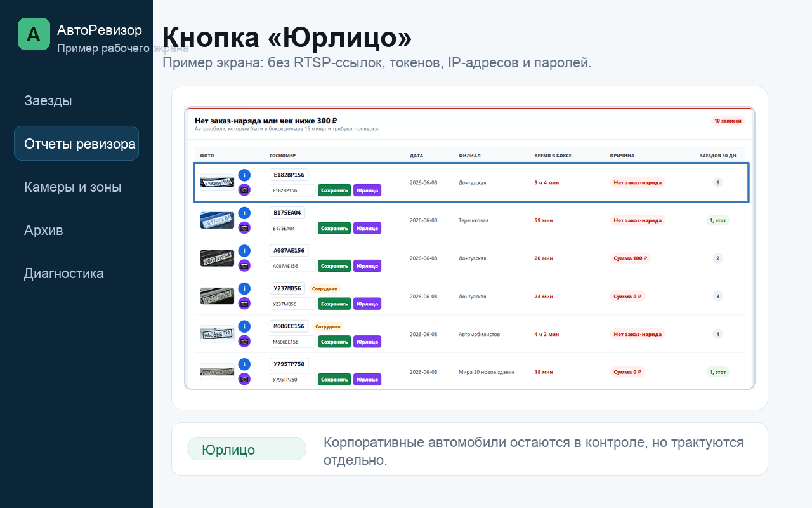Screen dimensions: 812x508
Task: Open info icon for plate А087АЕ156
Action: click(244, 251)
